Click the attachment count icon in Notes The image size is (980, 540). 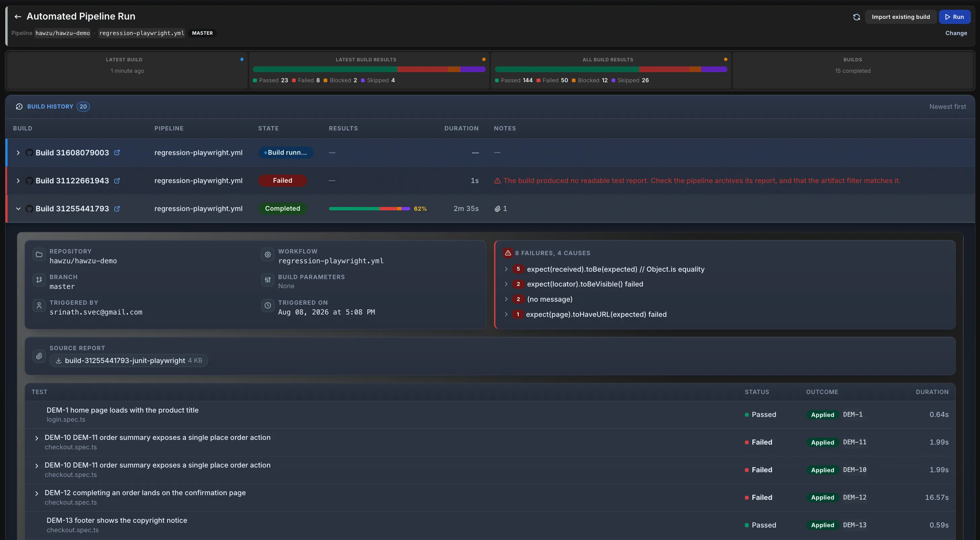[497, 209]
